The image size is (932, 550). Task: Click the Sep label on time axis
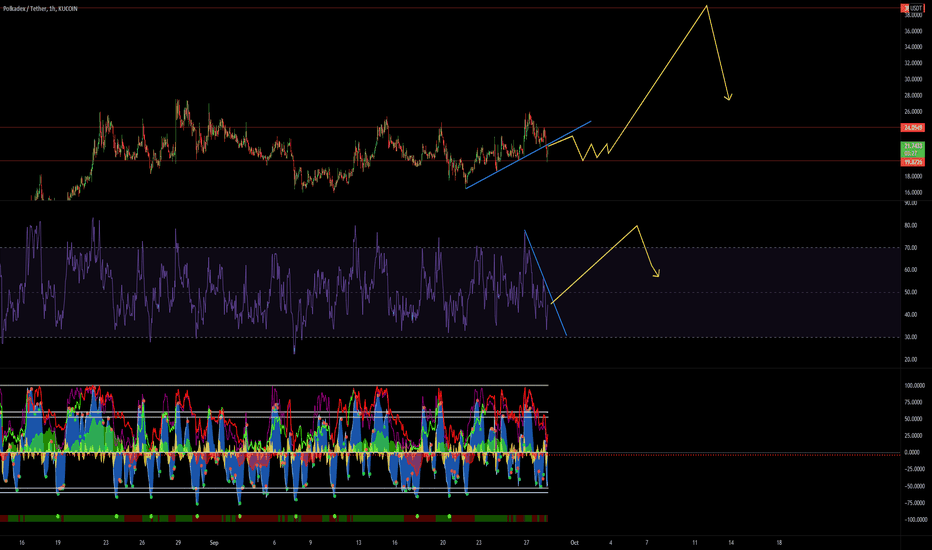coord(214,542)
